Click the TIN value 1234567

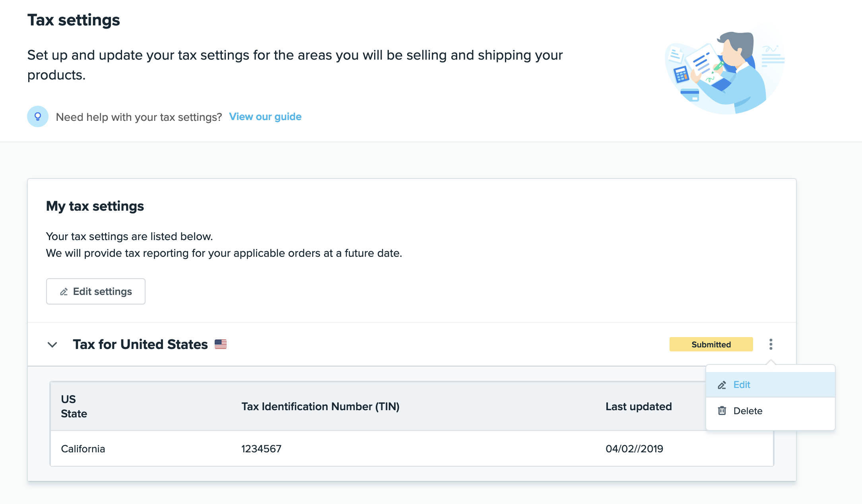261,449
